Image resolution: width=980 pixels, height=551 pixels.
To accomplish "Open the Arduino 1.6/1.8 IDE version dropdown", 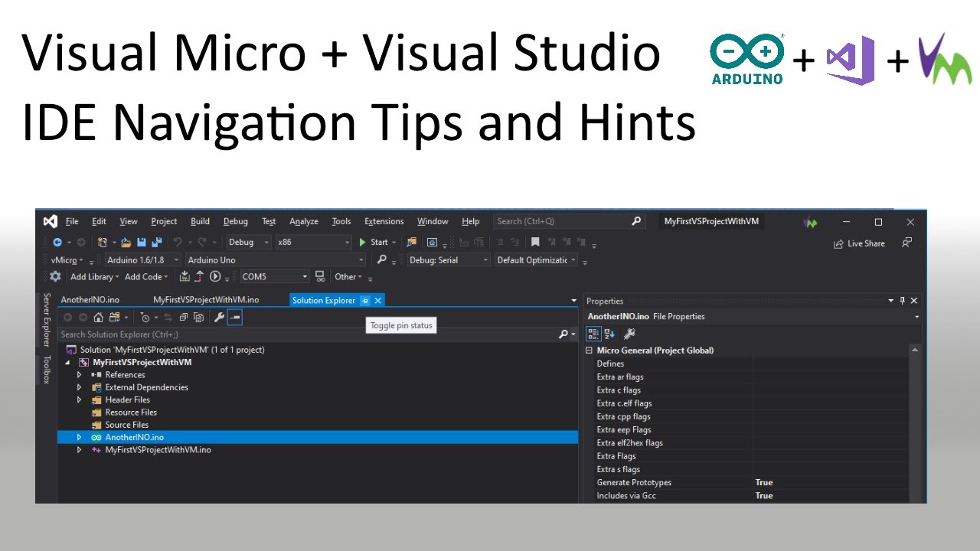I will tap(142, 259).
